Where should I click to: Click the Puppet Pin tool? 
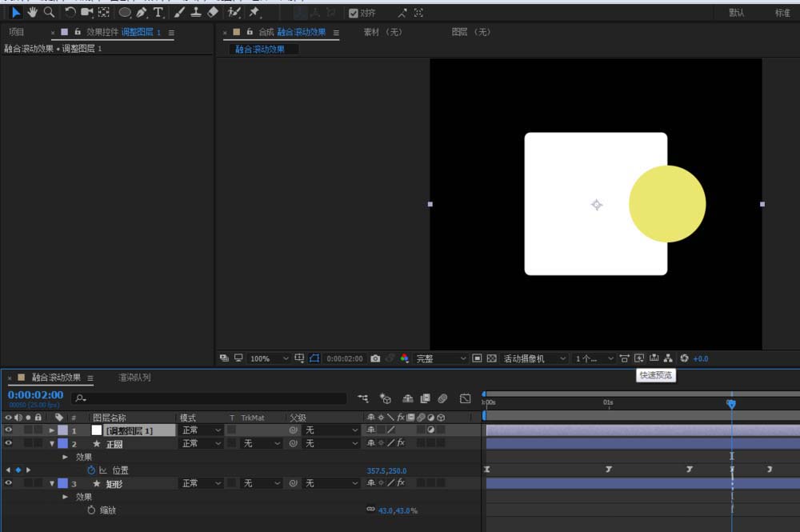pyautogui.click(x=254, y=12)
